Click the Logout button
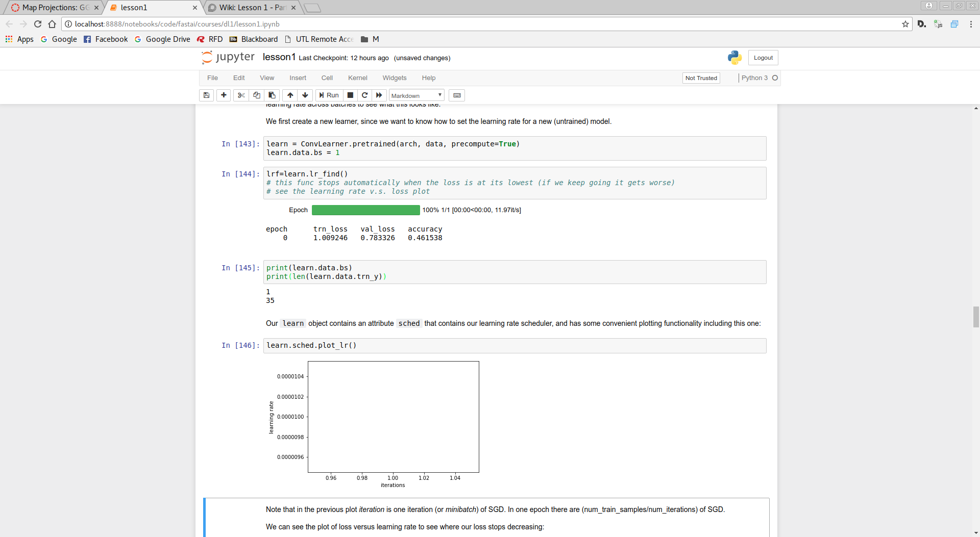 pyautogui.click(x=763, y=58)
